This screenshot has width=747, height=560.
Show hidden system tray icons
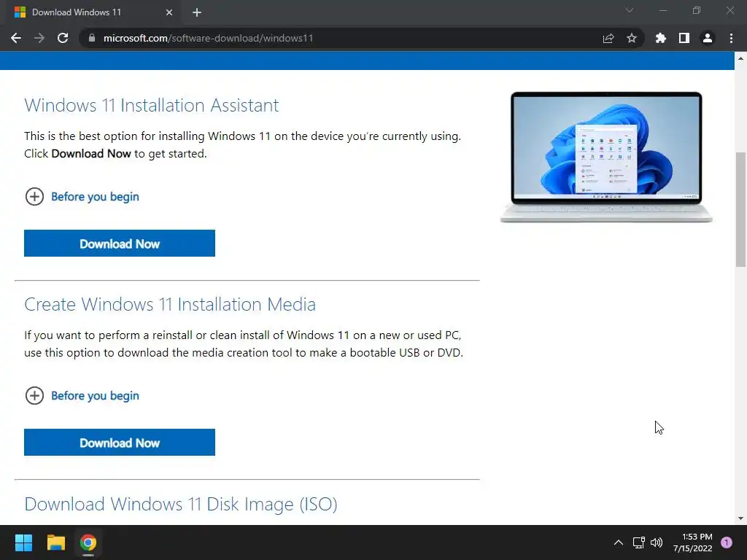point(619,542)
